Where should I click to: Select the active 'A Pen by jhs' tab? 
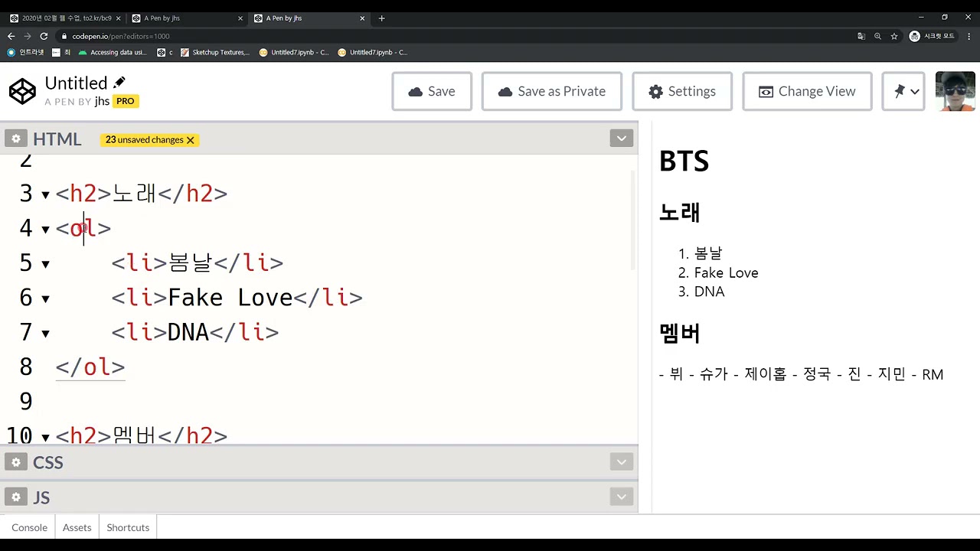(309, 18)
